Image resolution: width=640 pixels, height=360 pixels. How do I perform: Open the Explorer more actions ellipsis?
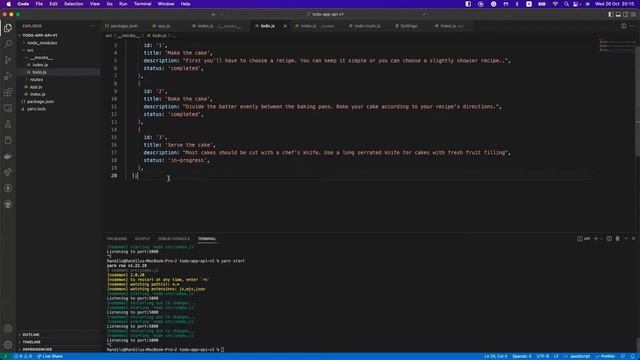(92, 26)
